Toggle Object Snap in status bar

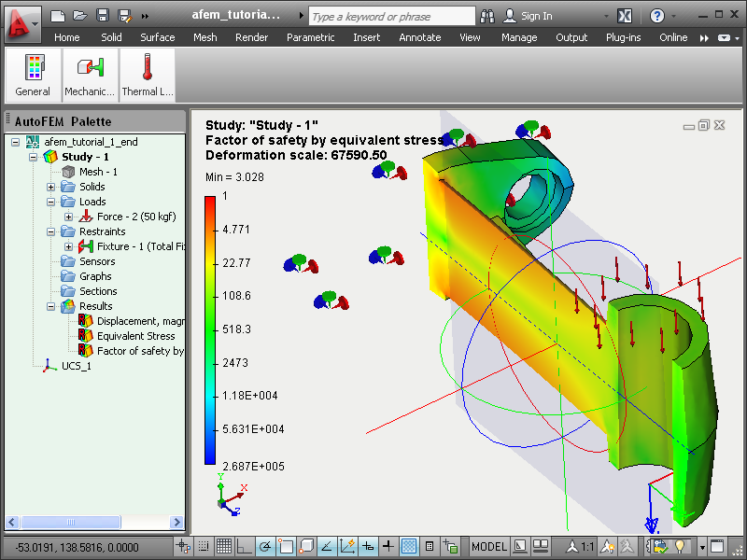coord(286,546)
